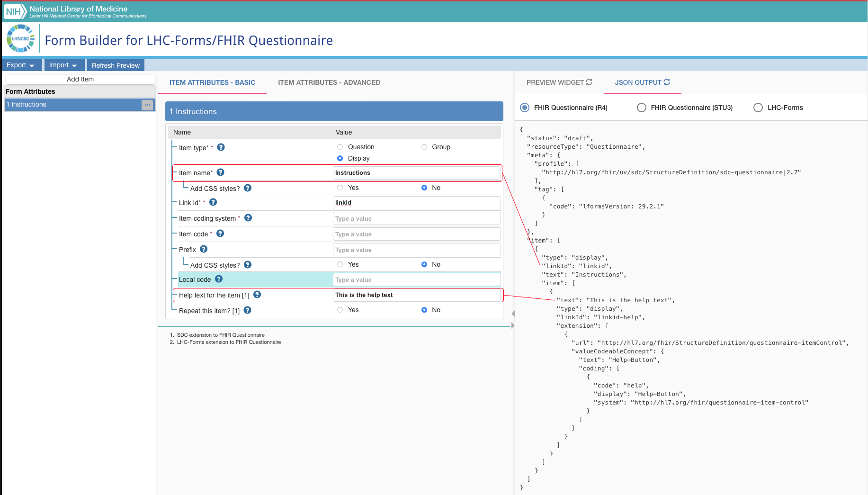Select Group item type
The width and height of the screenshot is (868, 495).
[x=424, y=147]
